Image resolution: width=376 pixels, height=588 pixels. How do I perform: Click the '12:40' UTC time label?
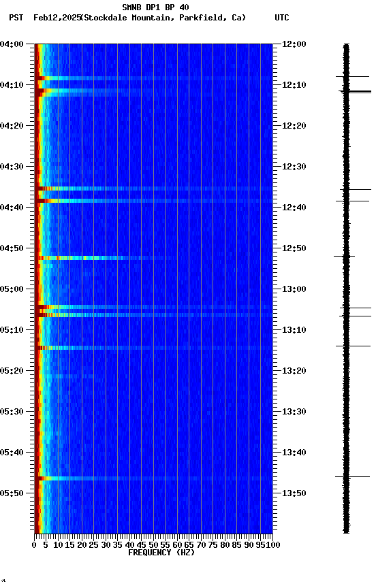point(294,208)
